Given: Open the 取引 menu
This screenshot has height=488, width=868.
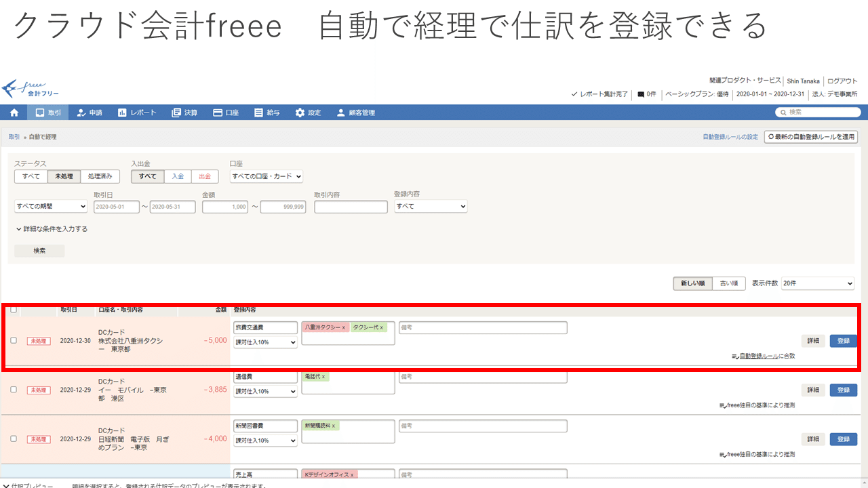Looking at the screenshot, I should (48, 113).
